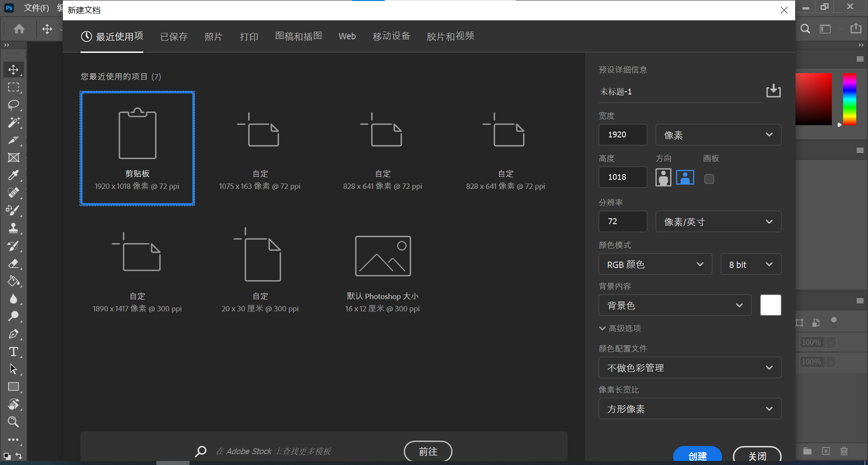Select the Blur tool
This screenshot has width=868, height=465.
14,299
